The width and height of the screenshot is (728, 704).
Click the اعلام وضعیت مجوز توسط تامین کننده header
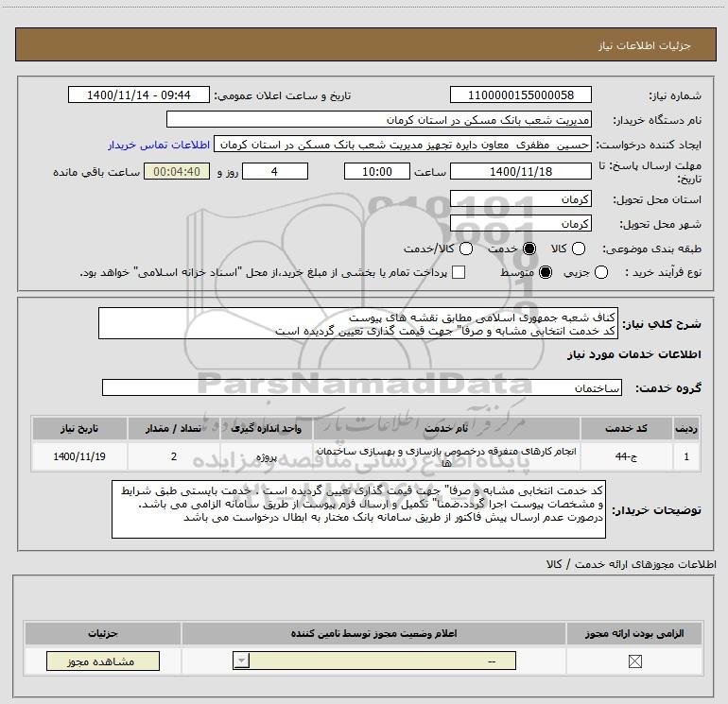click(x=373, y=633)
